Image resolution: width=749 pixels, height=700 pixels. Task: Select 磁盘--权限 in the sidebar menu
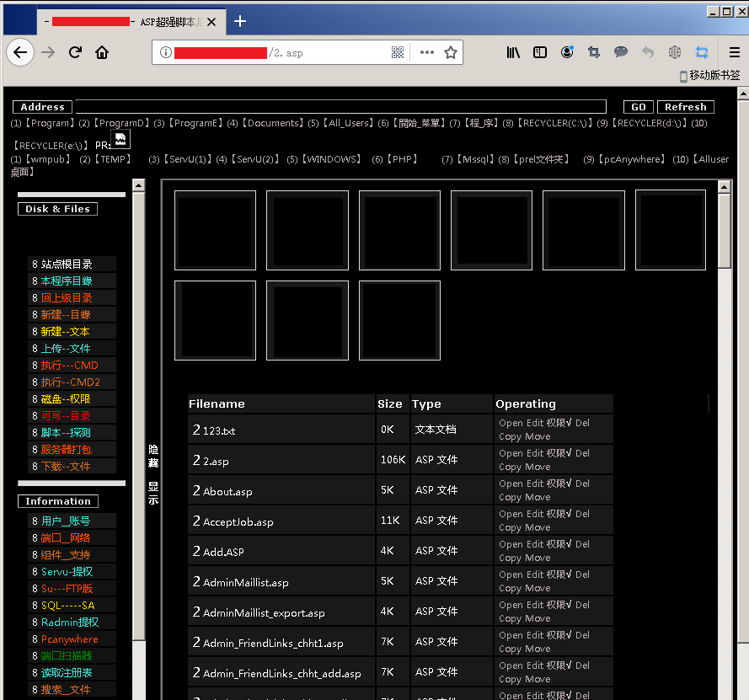(66, 398)
